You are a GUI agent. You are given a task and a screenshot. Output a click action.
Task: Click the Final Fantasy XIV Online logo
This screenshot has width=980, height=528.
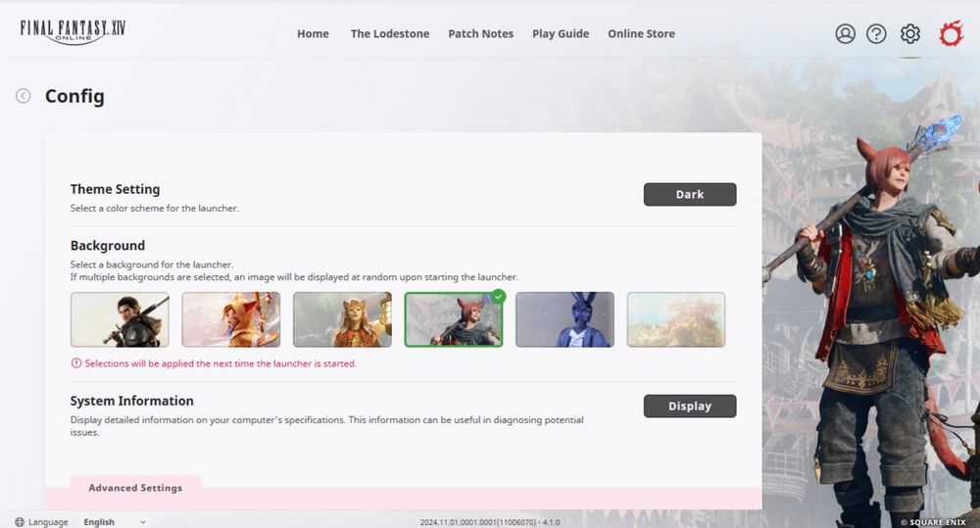[x=73, y=31]
